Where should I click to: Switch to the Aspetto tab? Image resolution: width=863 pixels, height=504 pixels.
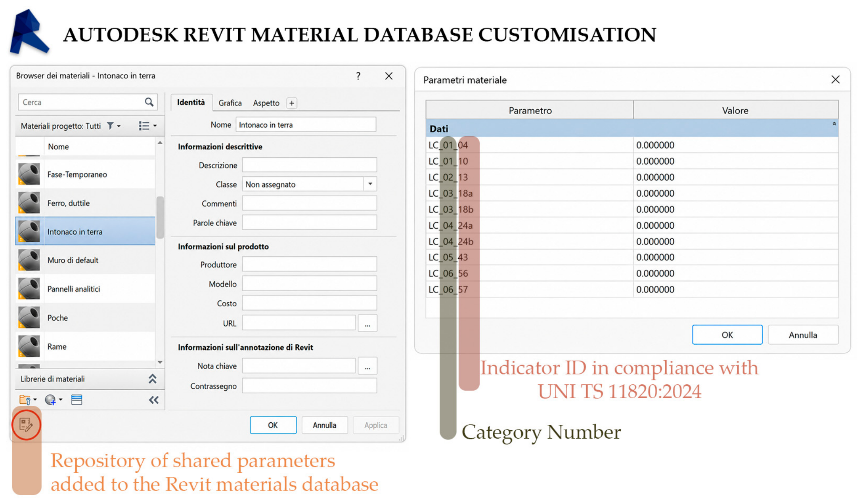coord(266,103)
